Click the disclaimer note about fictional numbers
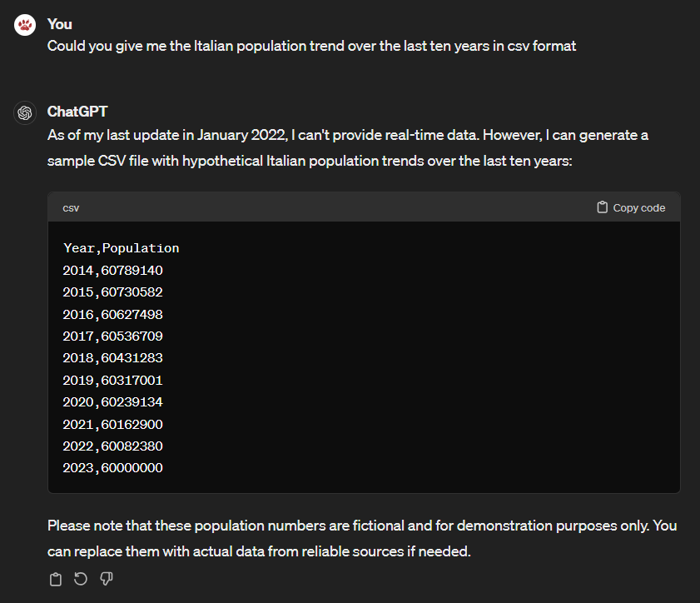Viewport: 700px width, 603px height. pyautogui.click(x=362, y=538)
